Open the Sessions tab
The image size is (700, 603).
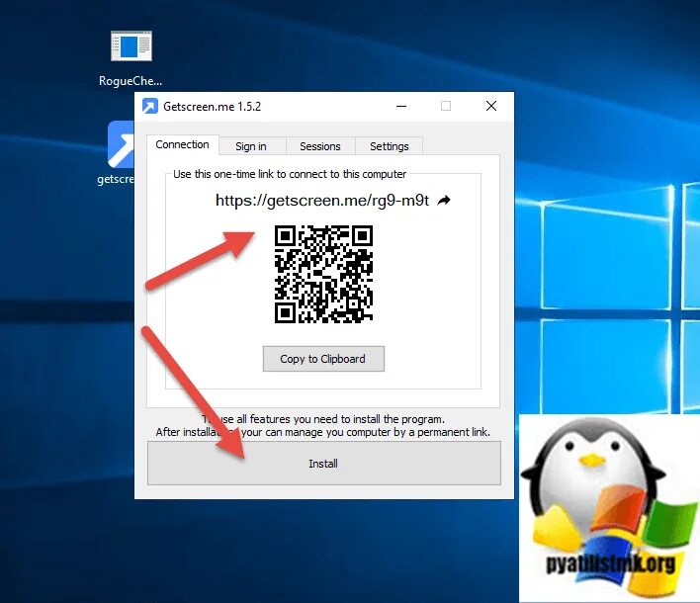coord(320,146)
